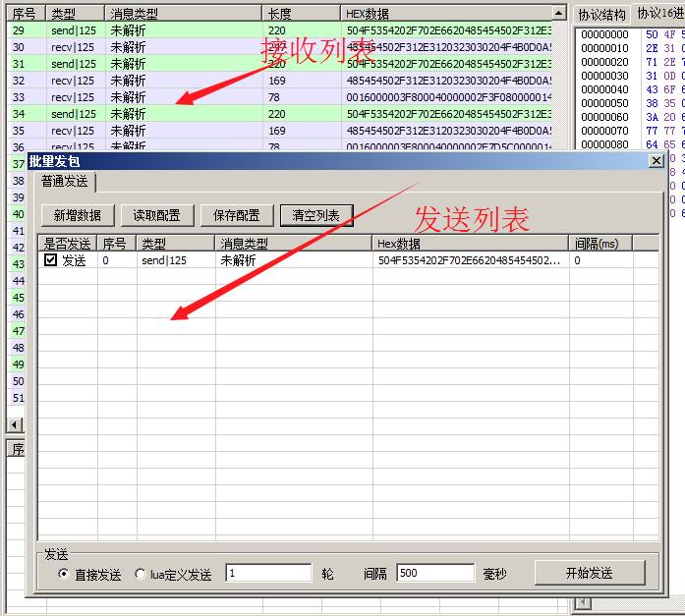Click left scroll arrow under hex panel

click(582, 604)
